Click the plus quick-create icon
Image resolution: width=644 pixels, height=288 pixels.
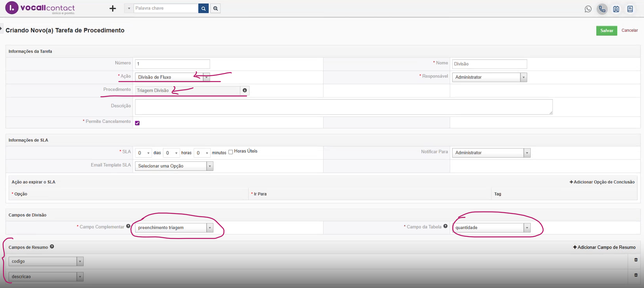(x=113, y=9)
